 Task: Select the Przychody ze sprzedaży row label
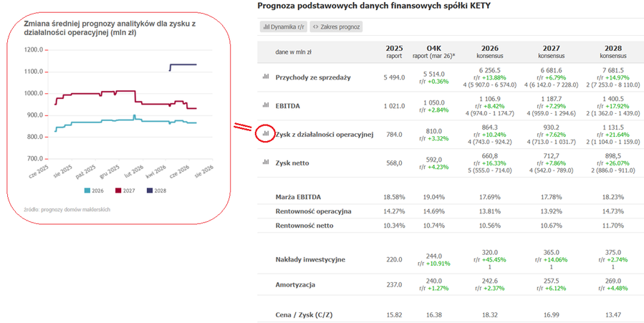[313, 77]
